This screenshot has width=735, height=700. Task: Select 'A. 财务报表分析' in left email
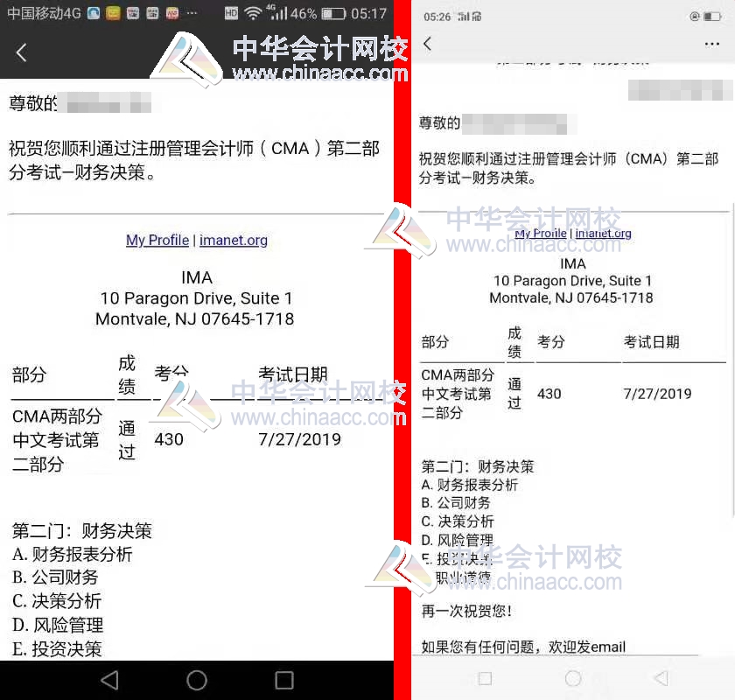click(72, 555)
